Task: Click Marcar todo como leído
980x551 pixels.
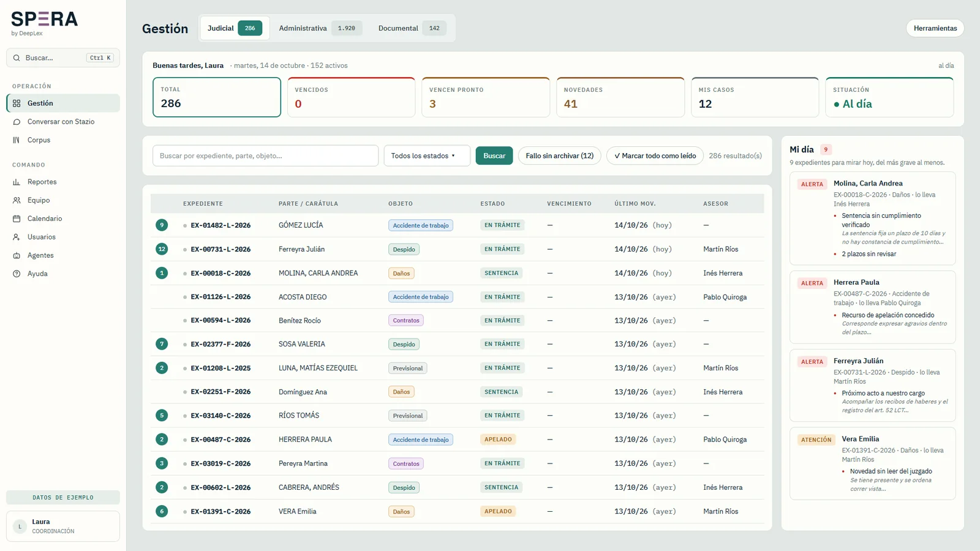Action: click(655, 156)
